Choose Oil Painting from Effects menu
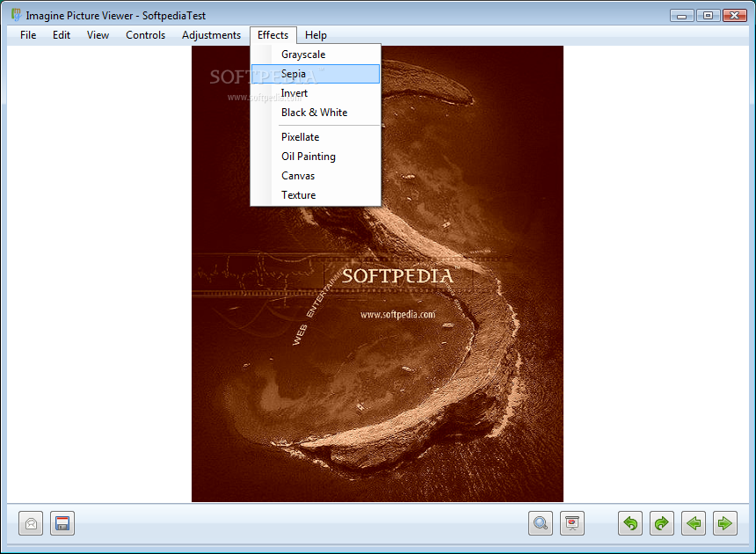 [316, 157]
